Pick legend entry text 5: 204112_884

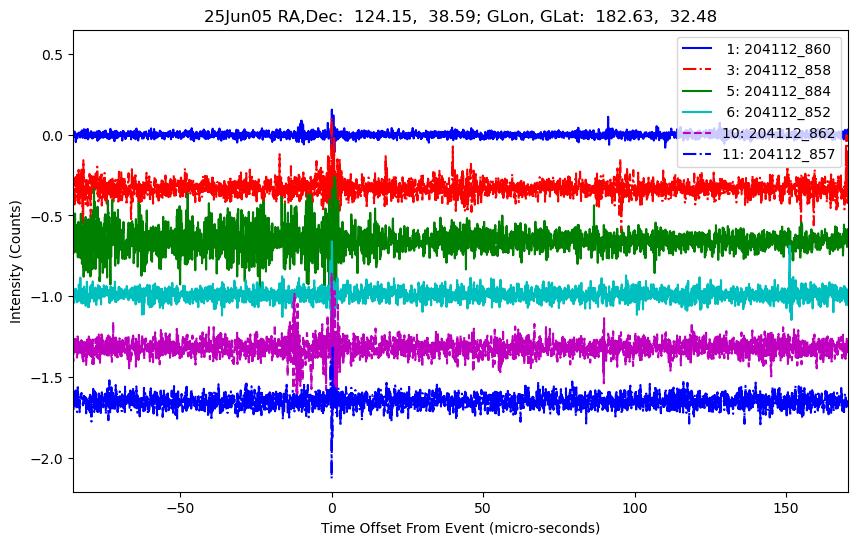778,91
